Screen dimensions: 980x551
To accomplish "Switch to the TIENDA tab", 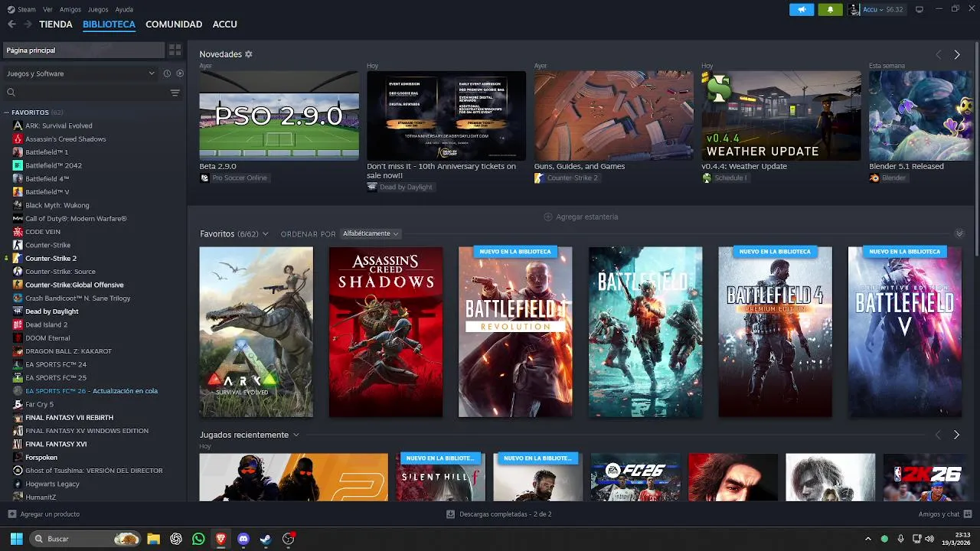I will click(x=56, y=24).
